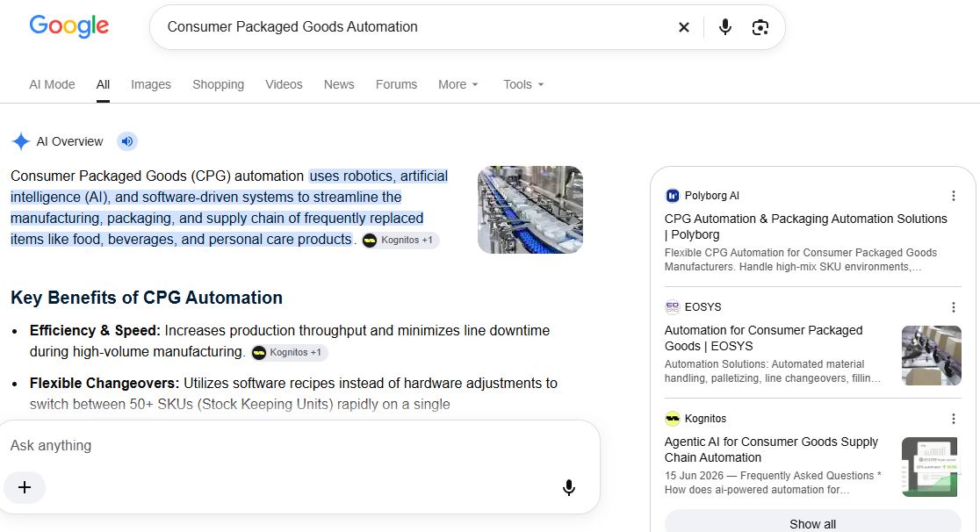This screenshot has width=980, height=532.
Task: Click the 15 Jun 2026 Kognitos snippet
Action: click(773, 483)
